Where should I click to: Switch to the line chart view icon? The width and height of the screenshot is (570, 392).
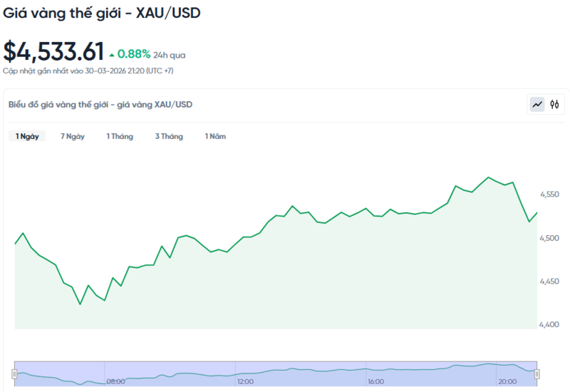537,105
